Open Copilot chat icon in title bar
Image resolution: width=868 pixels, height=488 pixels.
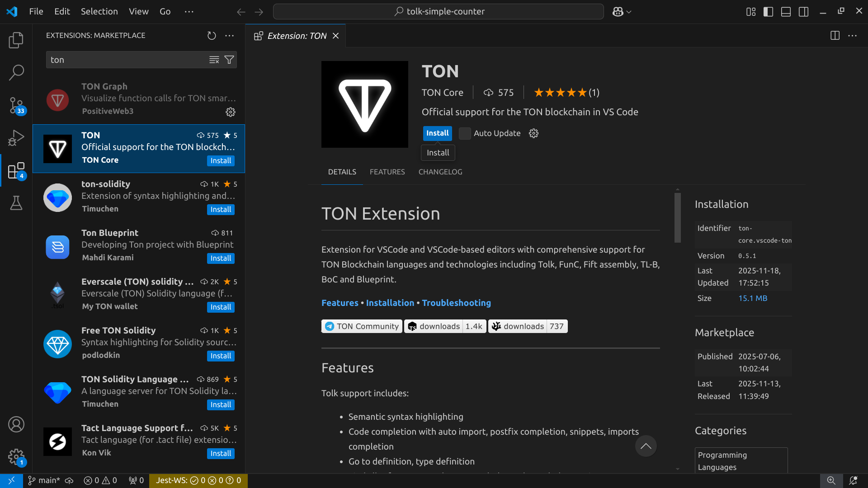tap(618, 12)
